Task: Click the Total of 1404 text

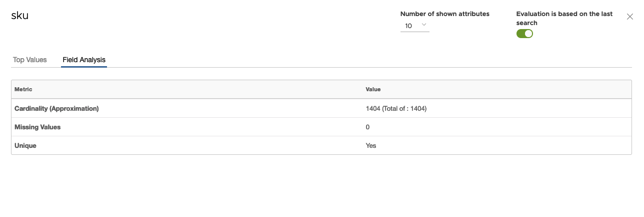Action: [x=404, y=108]
